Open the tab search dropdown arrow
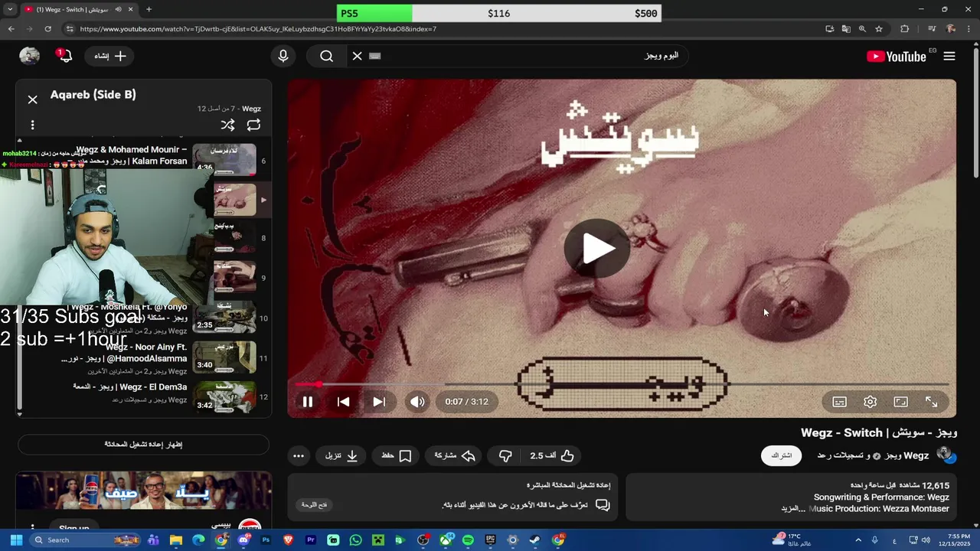Screen dimensions: 980x551 point(10,9)
